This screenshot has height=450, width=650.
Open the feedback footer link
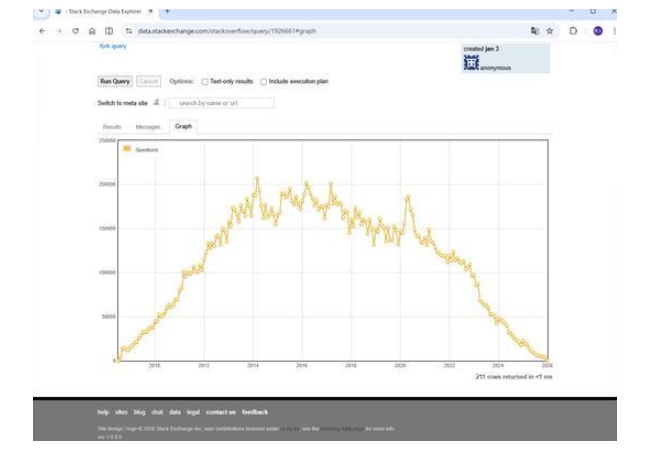tap(255, 412)
